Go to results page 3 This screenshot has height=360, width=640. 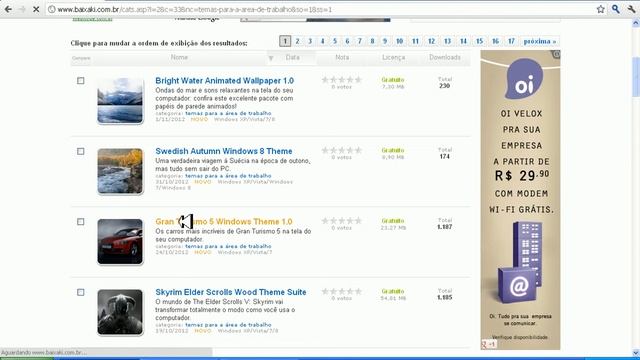(310, 41)
